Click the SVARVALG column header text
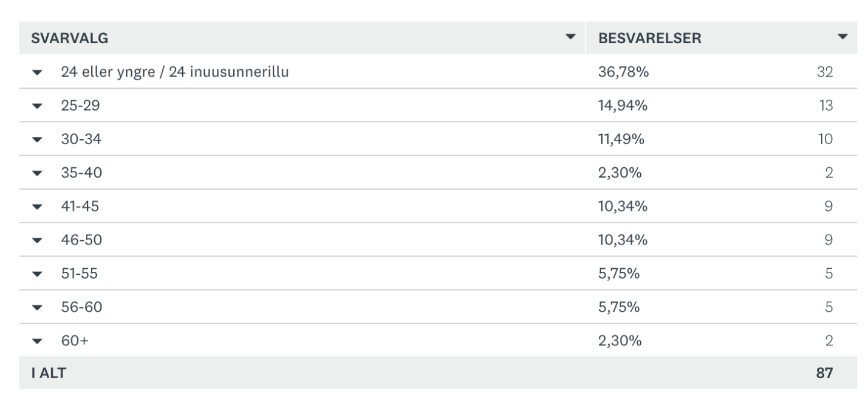868x408 pixels. 69,38
